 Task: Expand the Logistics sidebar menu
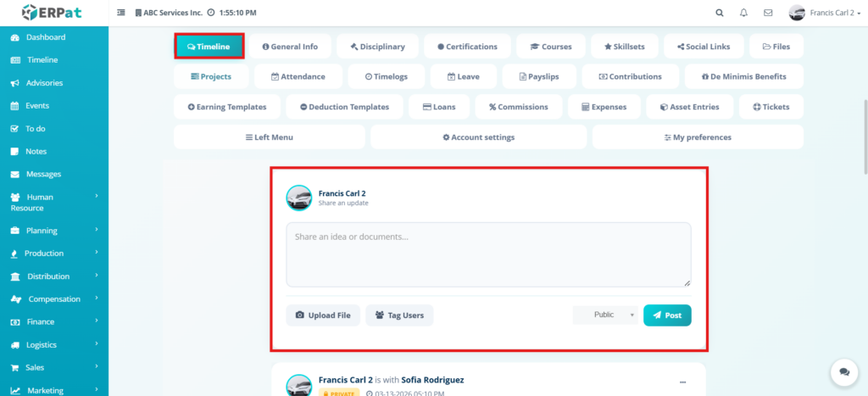(54, 344)
